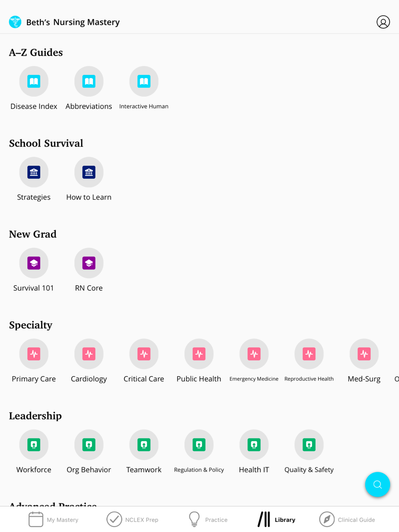Viewport: 399px width, 532px height.
Task: Select the Emergency Medicine specialty
Action: pos(254,354)
